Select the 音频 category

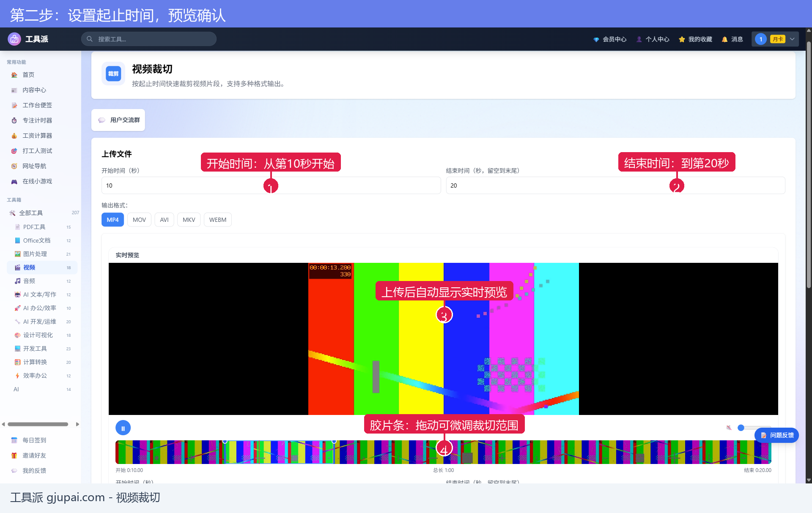(x=42, y=281)
